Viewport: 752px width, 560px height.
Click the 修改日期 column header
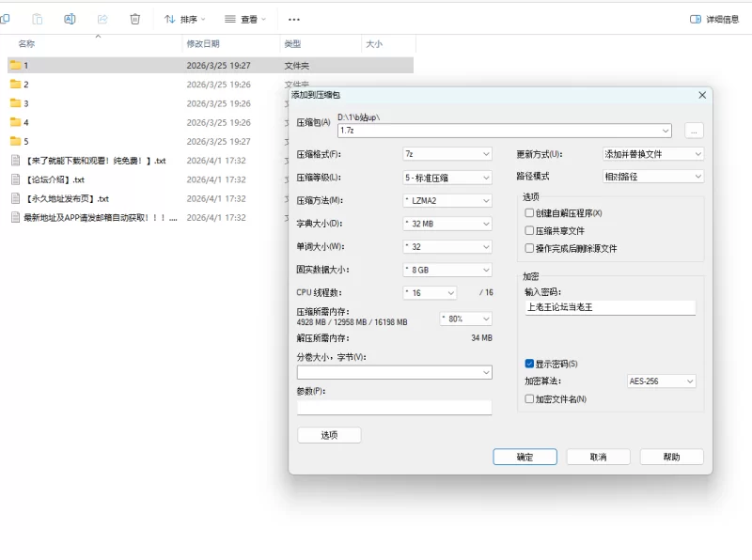[x=203, y=44]
